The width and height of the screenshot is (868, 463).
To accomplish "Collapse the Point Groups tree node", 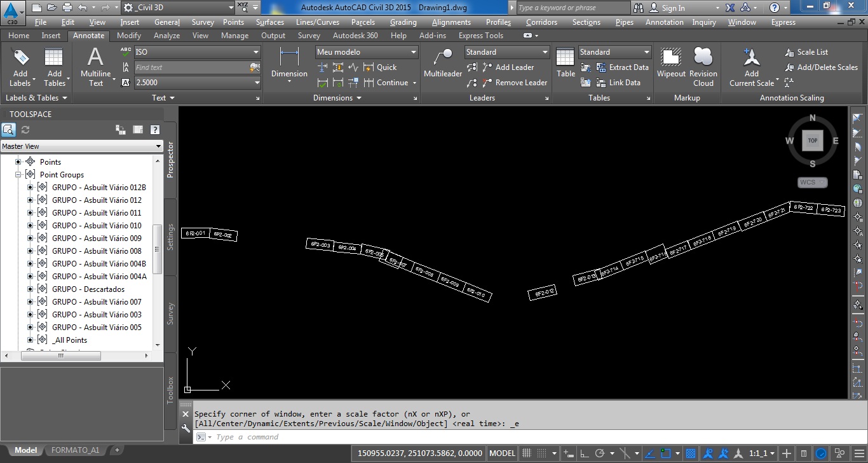I will tap(18, 174).
